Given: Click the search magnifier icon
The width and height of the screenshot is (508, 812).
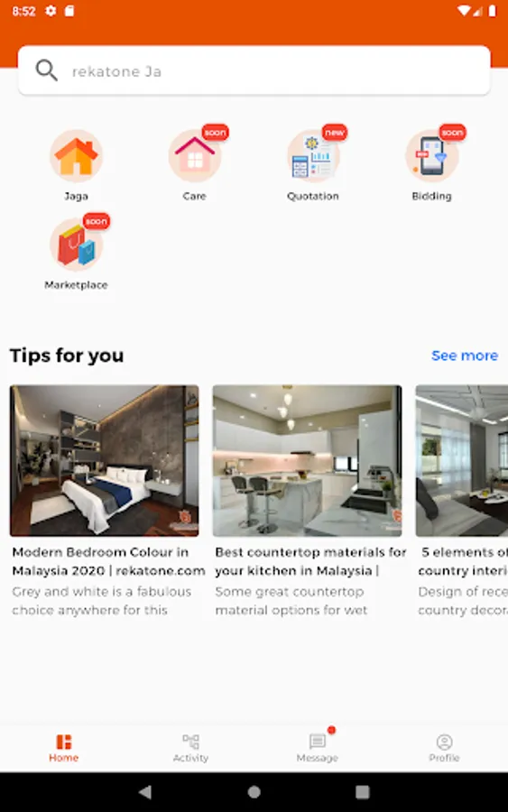Looking at the screenshot, I should [46, 69].
